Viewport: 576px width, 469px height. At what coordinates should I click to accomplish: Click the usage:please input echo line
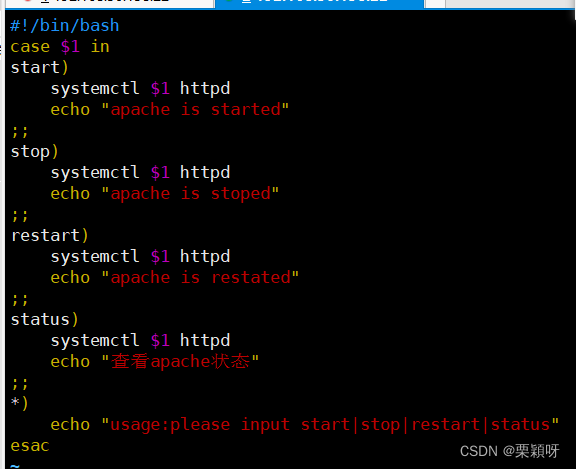pos(305,425)
